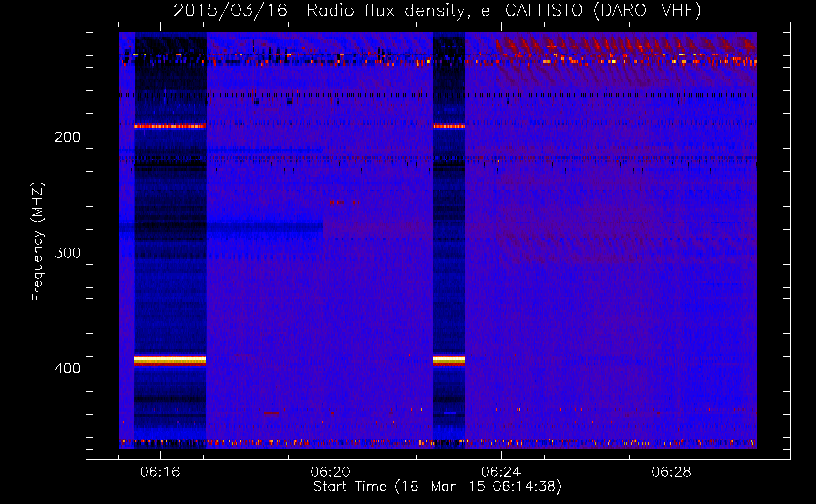Image resolution: width=816 pixels, height=504 pixels.
Task: Click the plot title "2015/03/16 Radio flux density, e-CALLISTO (DARO-VHF)"
Action: point(437,11)
